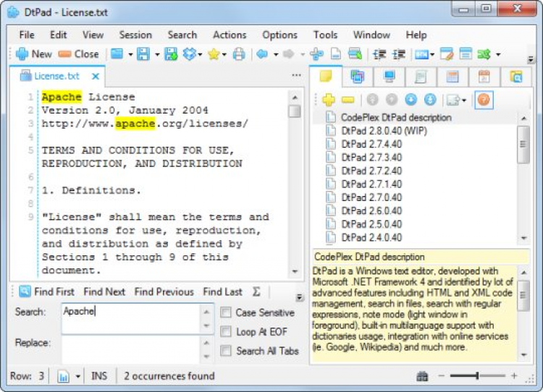Open the Tools menu

[326, 35]
